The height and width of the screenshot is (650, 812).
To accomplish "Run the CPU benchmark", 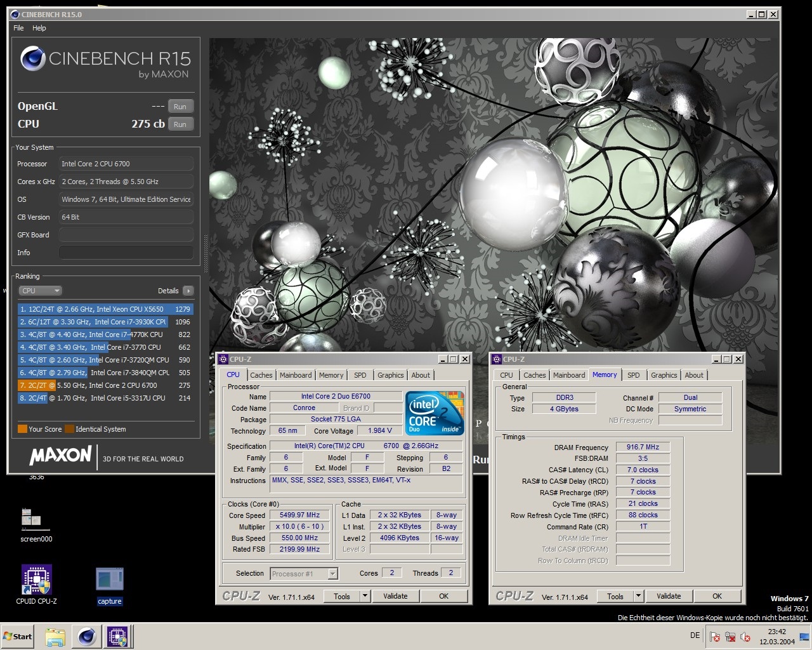I will [180, 124].
